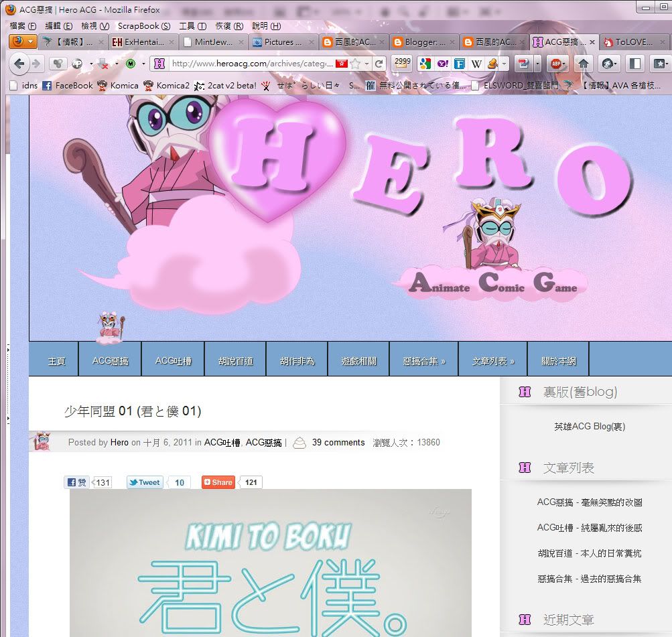Image resolution: width=672 pixels, height=637 pixels.
Task: Open sidebar link 惡搞合集 - 過去的惡搞合集
Action: point(590,579)
